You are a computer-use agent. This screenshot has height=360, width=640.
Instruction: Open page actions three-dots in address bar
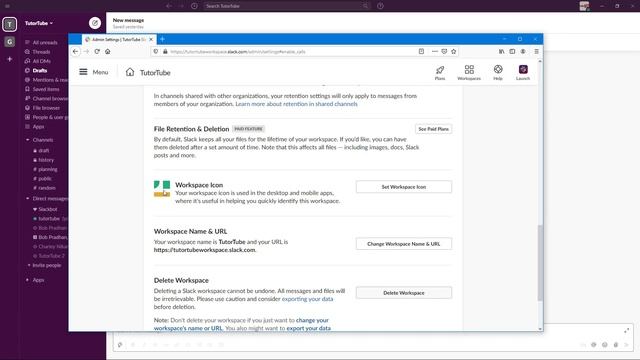(x=435, y=51)
